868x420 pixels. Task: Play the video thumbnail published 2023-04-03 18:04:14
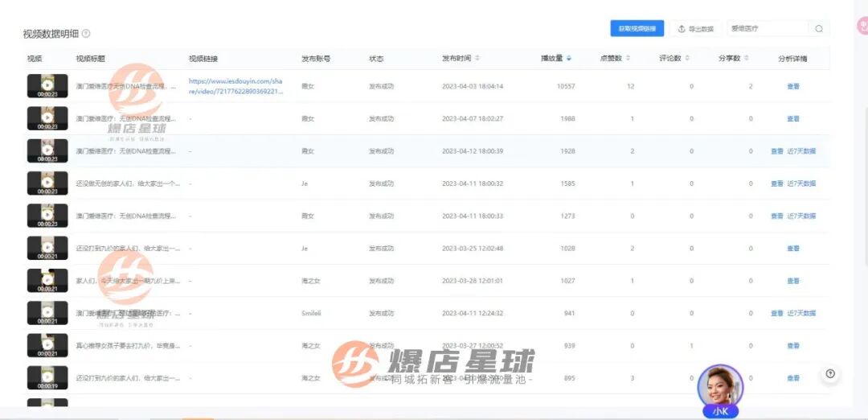[x=47, y=86]
